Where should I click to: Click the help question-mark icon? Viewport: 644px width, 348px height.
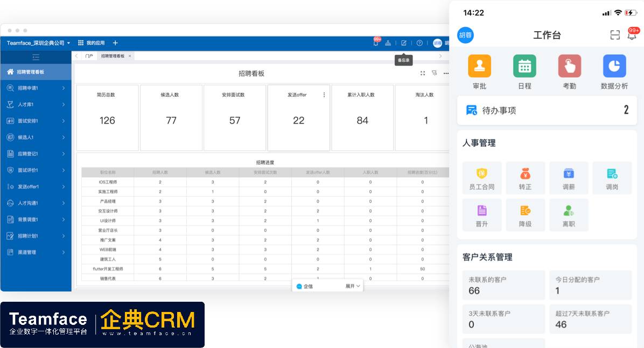(419, 42)
